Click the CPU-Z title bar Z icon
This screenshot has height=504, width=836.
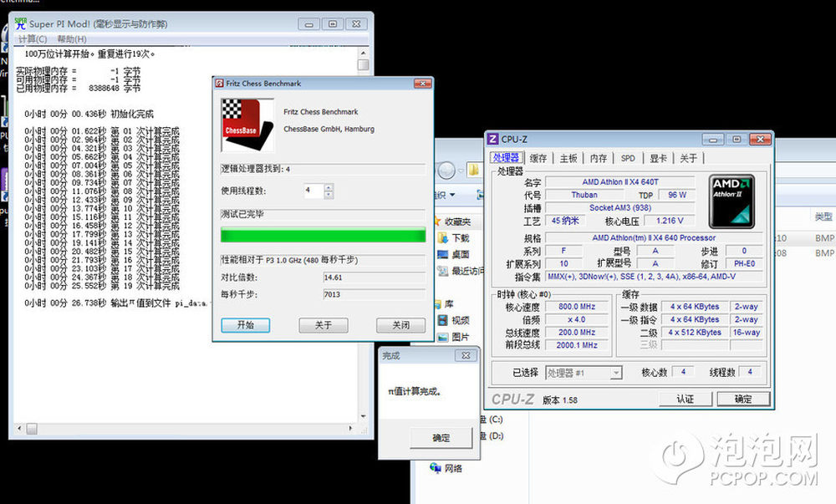pos(492,139)
